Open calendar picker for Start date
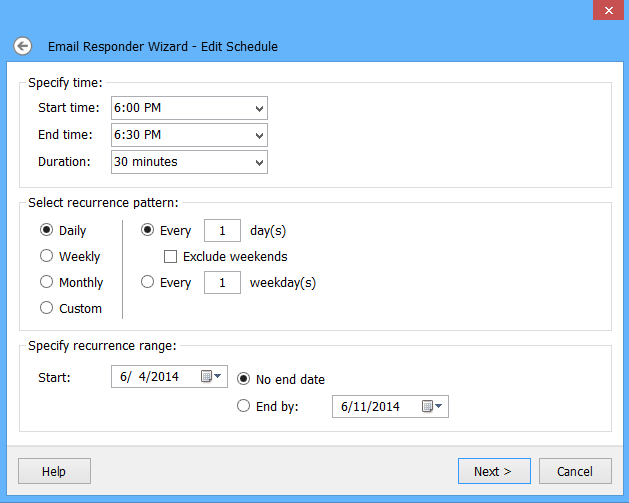This screenshot has width=629, height=503. pyautogui.click(x=211, y=377)
